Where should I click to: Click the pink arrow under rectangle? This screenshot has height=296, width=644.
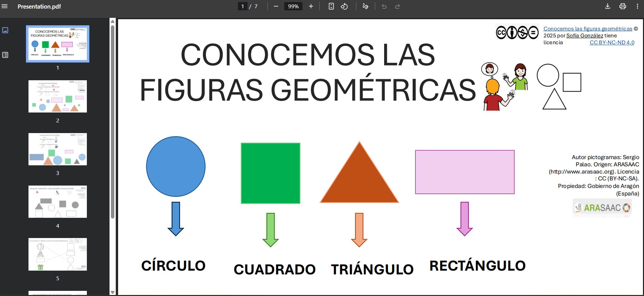(465, 219)
